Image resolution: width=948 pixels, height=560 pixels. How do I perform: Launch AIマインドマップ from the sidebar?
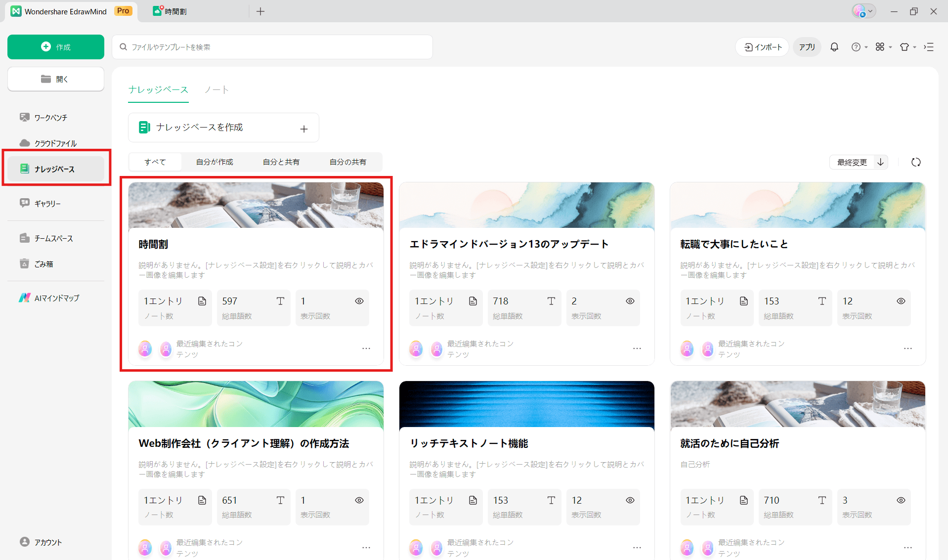[x=25, y=298]
